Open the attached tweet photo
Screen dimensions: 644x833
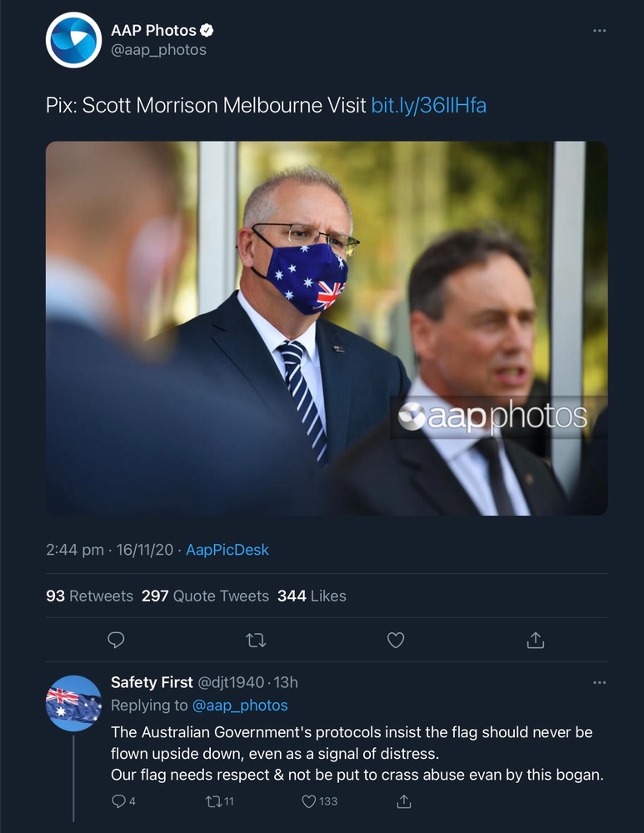pyautogui.click(x=326, y=328)
